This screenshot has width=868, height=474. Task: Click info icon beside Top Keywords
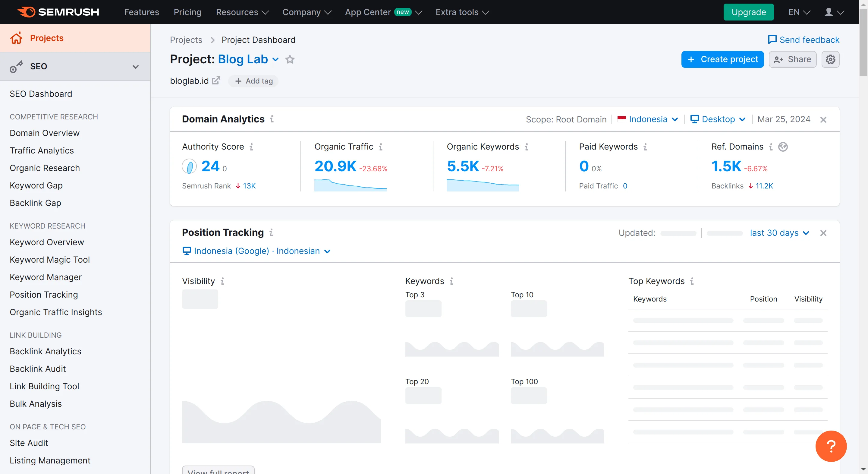[692, 281]
